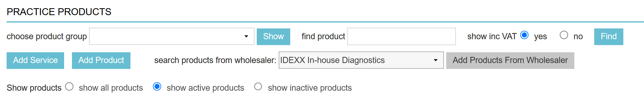Click the Show button
644x103 pixels.
click(273, 37)
